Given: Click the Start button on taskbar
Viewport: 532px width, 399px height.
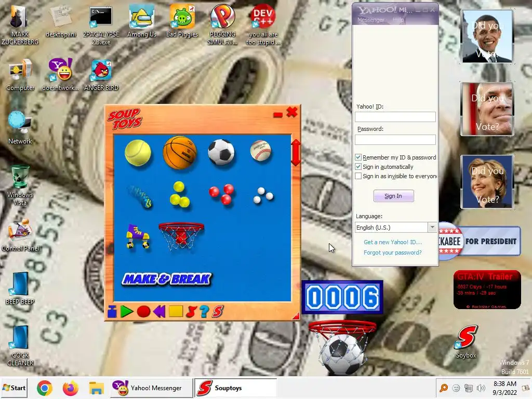Looking at the screenshot, I should (x=14, y=388).
